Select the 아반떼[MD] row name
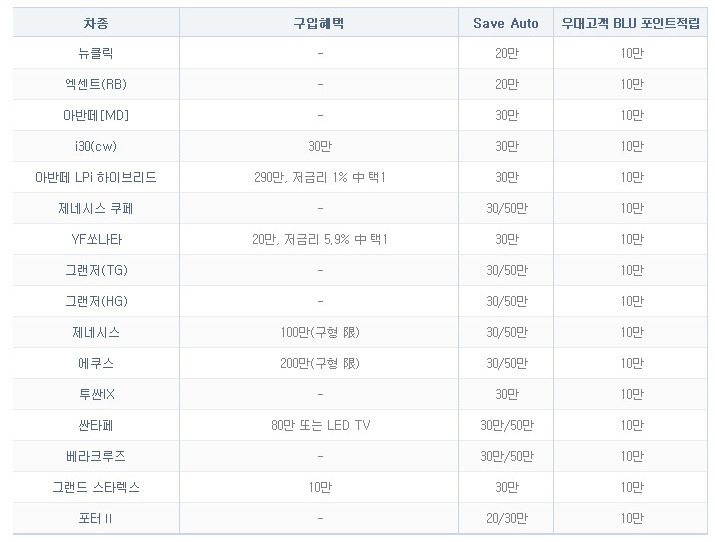The width and height of the screenshot is (715, 542). click(96, 115)
